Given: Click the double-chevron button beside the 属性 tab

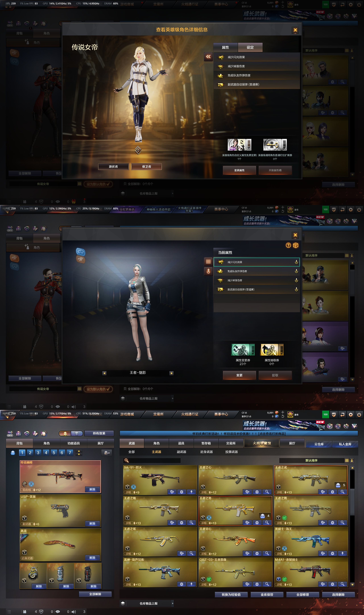Looking at the screenshot, I should (x=208, y=57).
